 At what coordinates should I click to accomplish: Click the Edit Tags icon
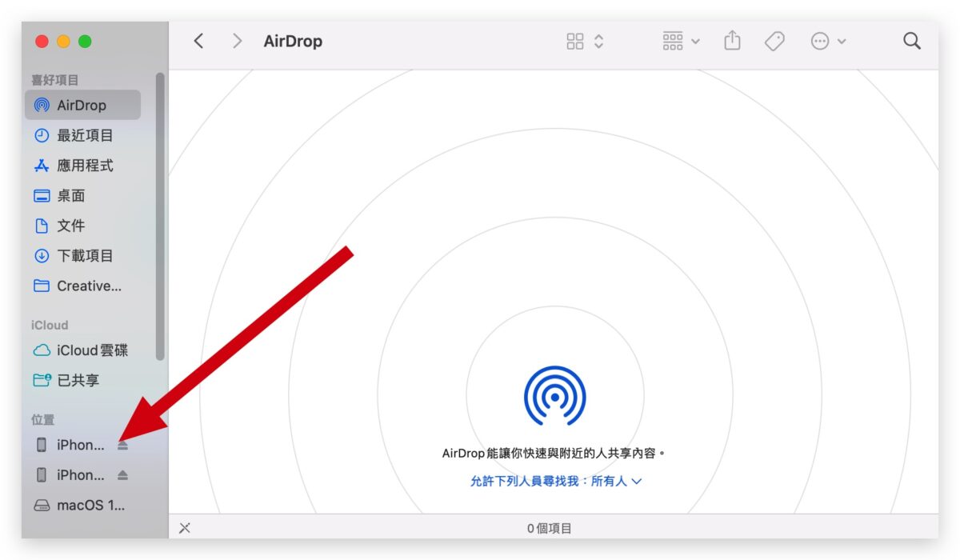tap(774, 42)
